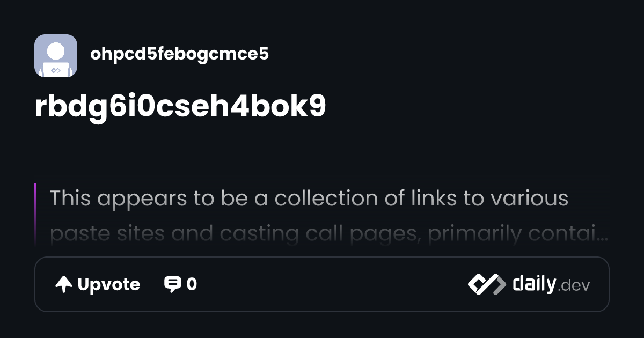Open post titled rbdg6i0cseh4bok9
Image resolution: width=644 pixels, height=338 pixels.
[180, 106]
